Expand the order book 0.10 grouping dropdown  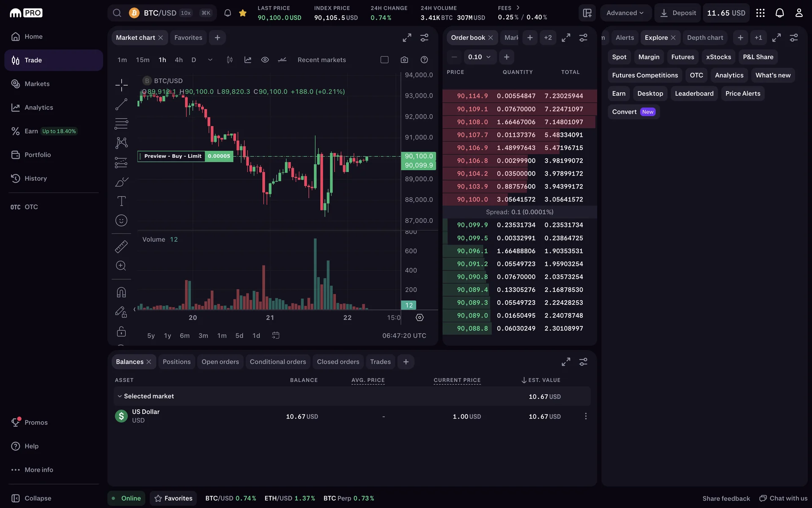click(479, 57)
